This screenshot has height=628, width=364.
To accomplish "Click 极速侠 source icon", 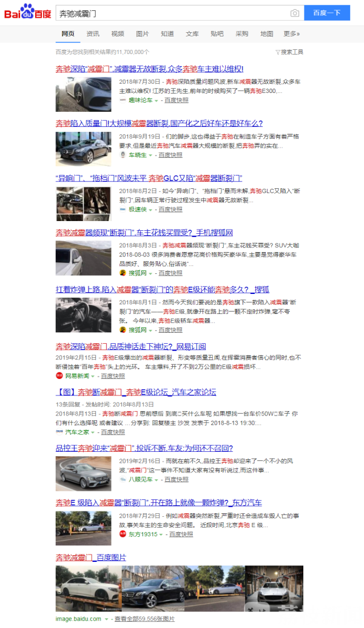I will 123,210.
